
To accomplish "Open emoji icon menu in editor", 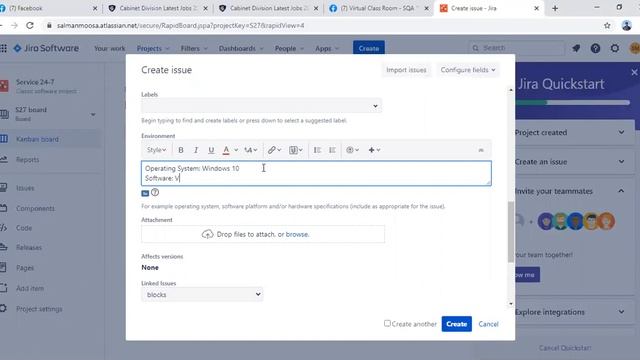I will [x=352, y=150].
